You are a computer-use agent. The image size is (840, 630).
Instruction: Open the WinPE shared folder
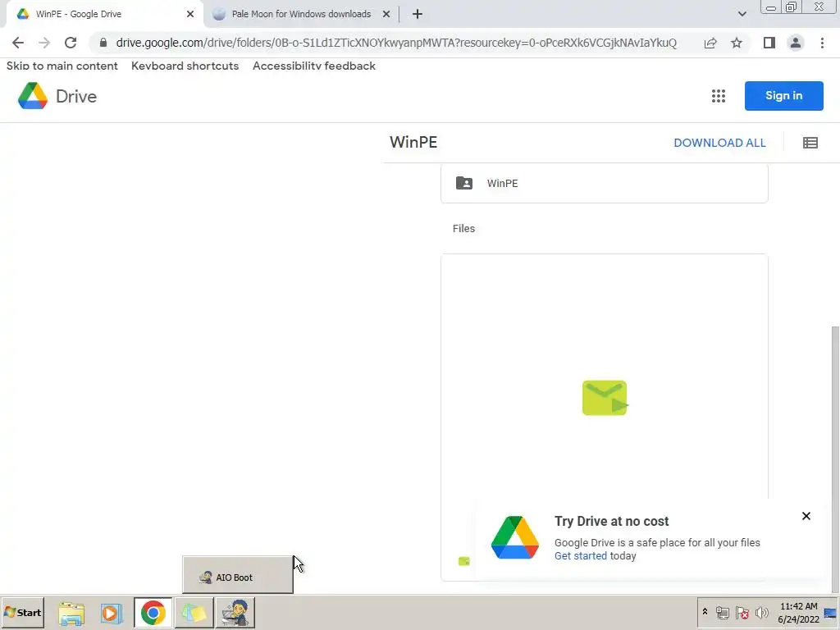pyautogui.click(x=605, y=183)
